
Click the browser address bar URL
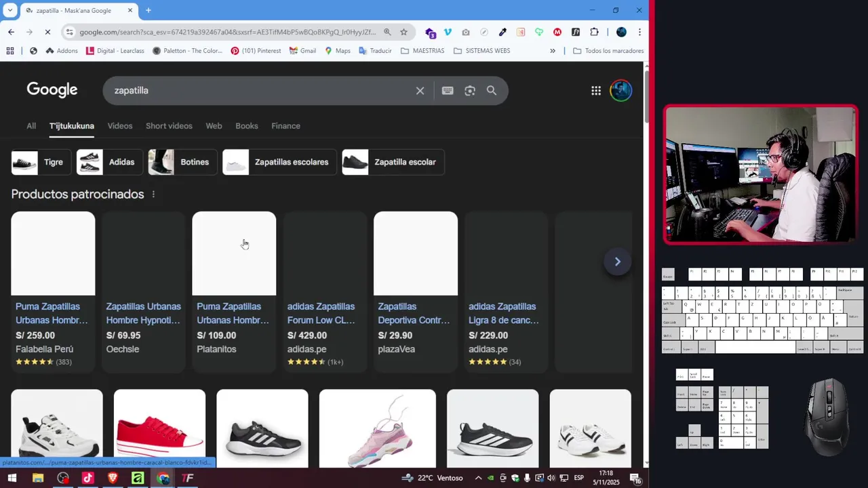[227, 32]
